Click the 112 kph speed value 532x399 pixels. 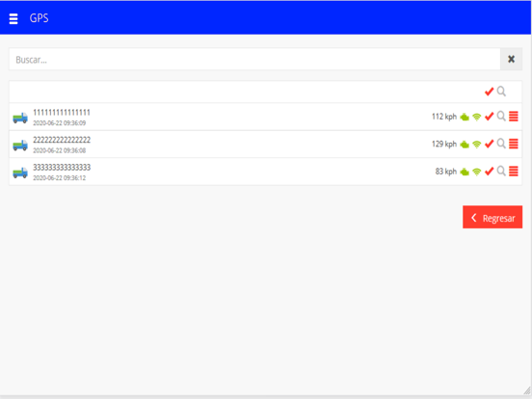[444, 117]
